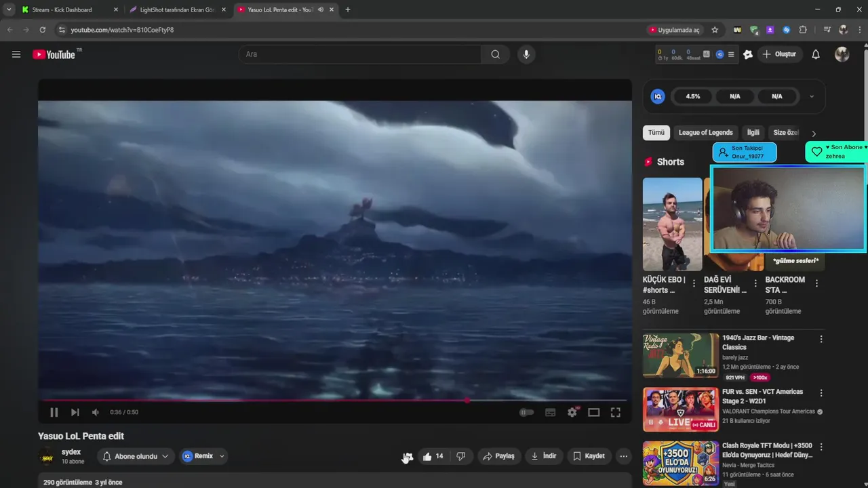
Task: Enter fullscreen mode
Action: (616, 412)
